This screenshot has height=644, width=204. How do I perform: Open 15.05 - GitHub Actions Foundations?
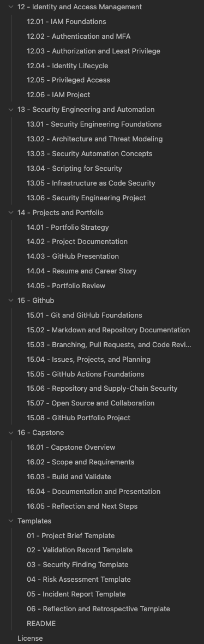click(86, 374)
